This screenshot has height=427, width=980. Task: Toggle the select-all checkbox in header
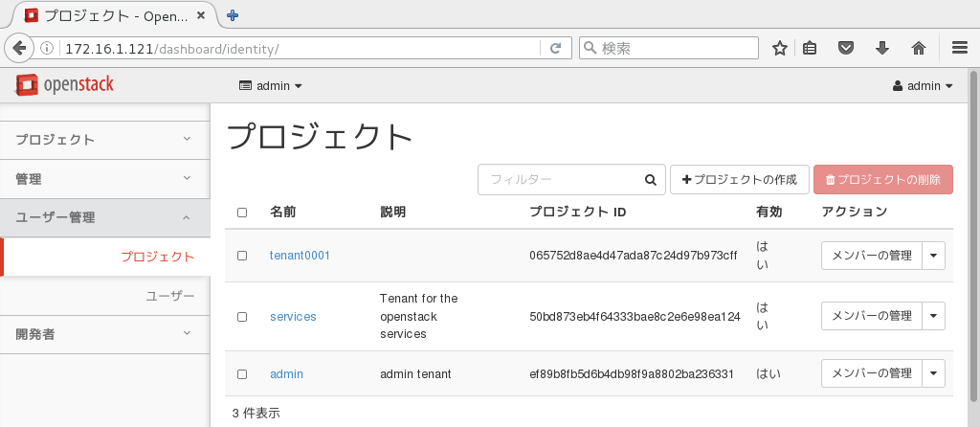click(x=242, y=213)
